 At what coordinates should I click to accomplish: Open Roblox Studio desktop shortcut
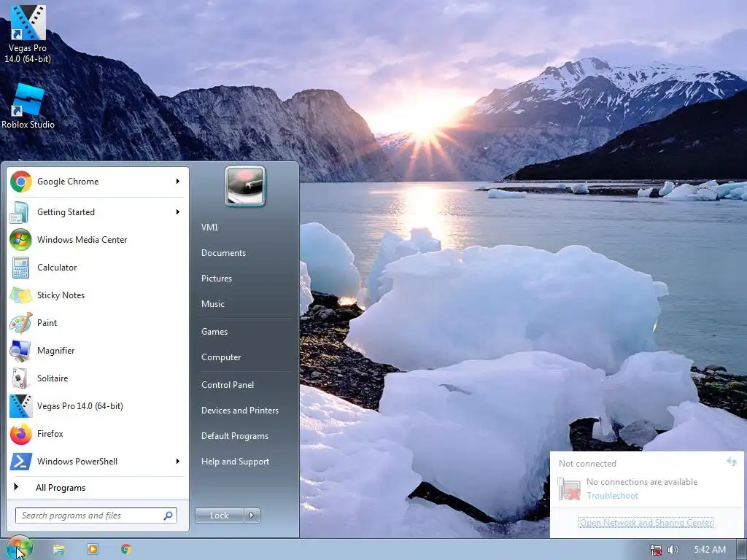click(x=28, y=106)
